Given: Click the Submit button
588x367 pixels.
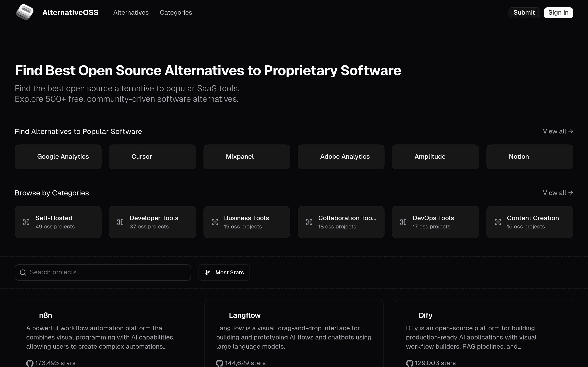Looking at the screenshot, I should tap(524, 13).
